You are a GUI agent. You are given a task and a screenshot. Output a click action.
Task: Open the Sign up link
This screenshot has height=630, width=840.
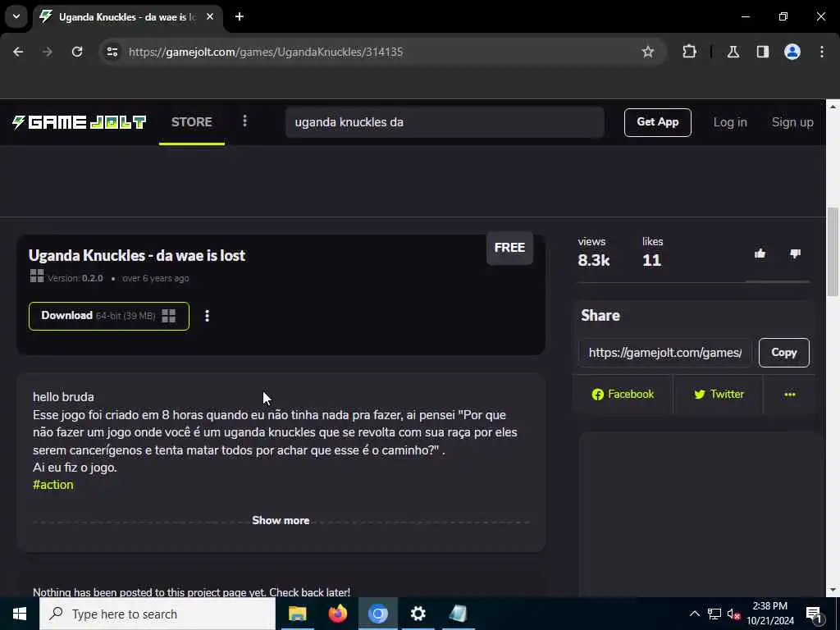792,122
